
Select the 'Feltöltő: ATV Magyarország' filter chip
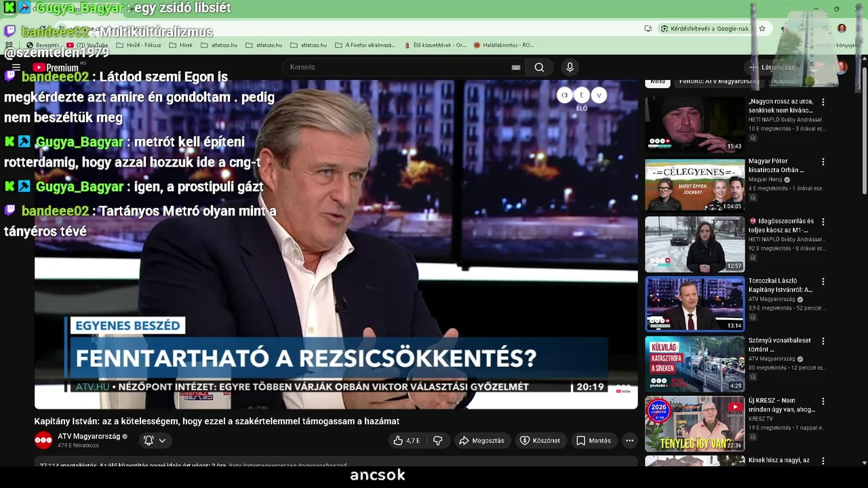719,81
